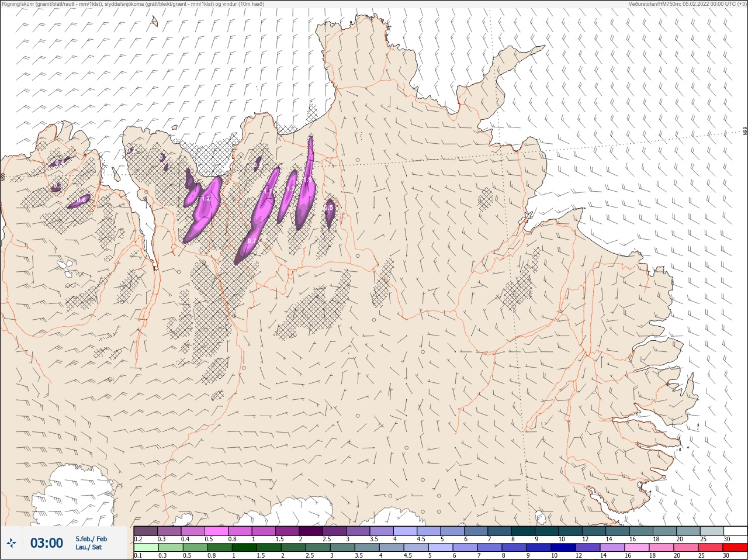Image resolution: width=748 pixels, height=560 pixels.
Task: Select upper legend darkest purple swatch between 2 and 2.5
Action: click(x=311, y=531)
